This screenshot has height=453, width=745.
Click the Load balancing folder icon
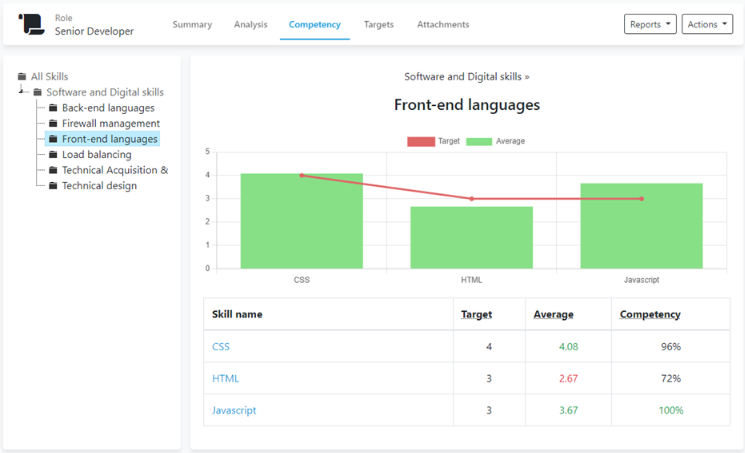point(53,155)
